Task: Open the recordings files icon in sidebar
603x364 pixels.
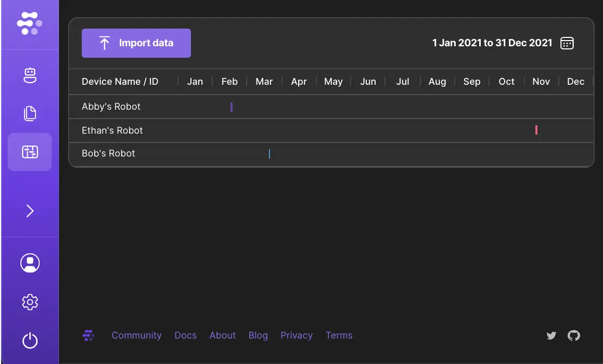Action: 30,113
